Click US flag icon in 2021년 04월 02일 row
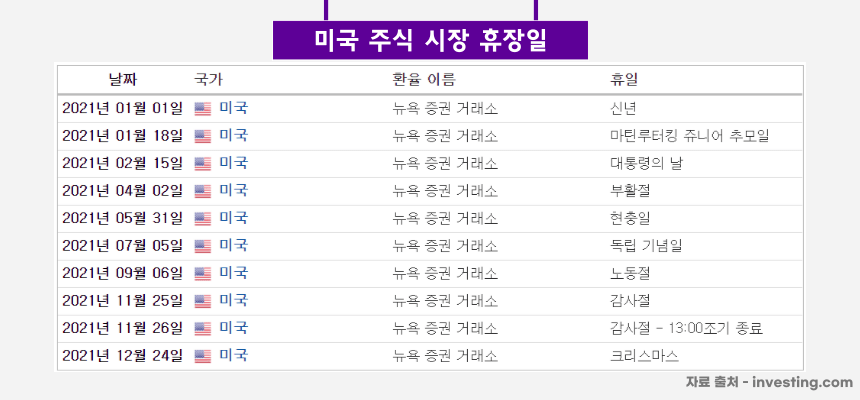 click(202, 191)
